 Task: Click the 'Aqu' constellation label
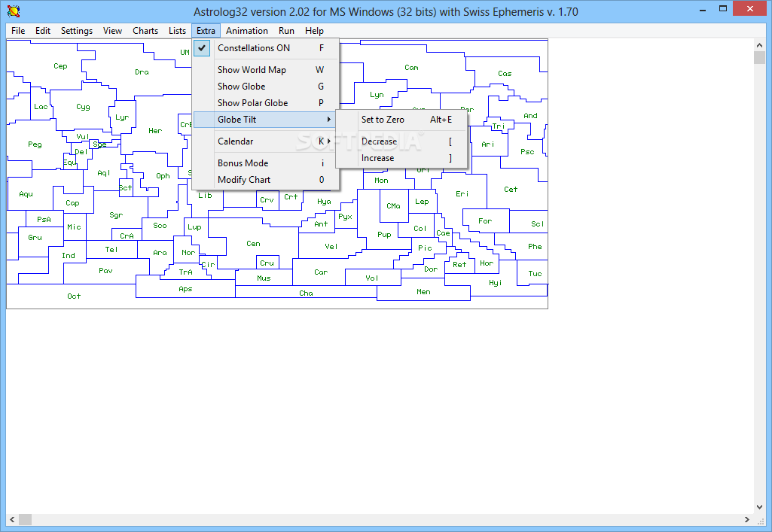point(26,194)
